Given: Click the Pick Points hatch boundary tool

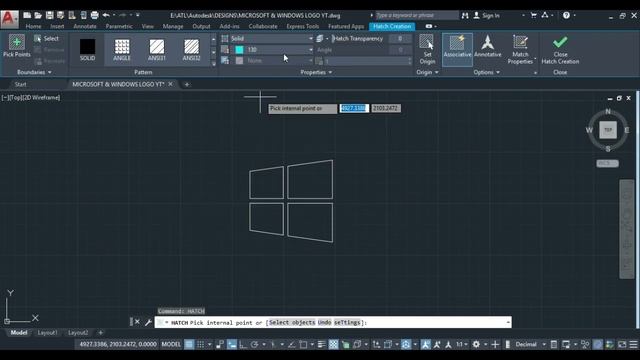Looking at the screenshot, I should [x=17, y=46].
